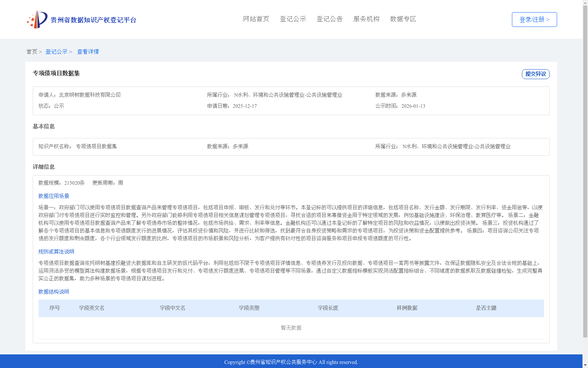The image size is (588, 368).
Task: Select 知识产权名称 value 专项债项目数据集
Action: [x=96, y=146]
